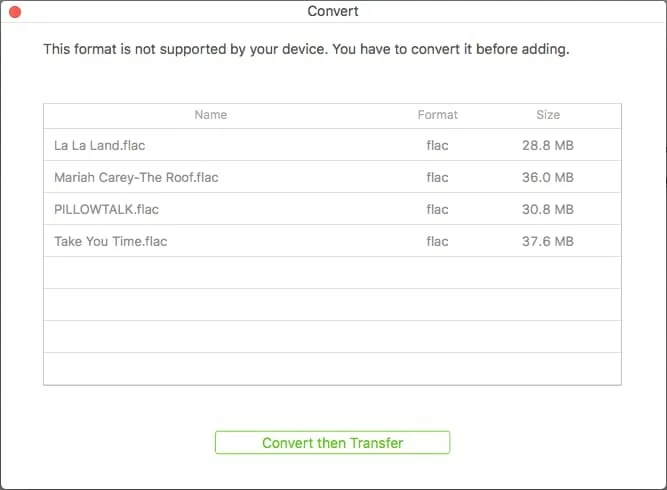The image size is (667, 490).
Task: Click the unsupported format warning message
Action: [x=306, y=49]
